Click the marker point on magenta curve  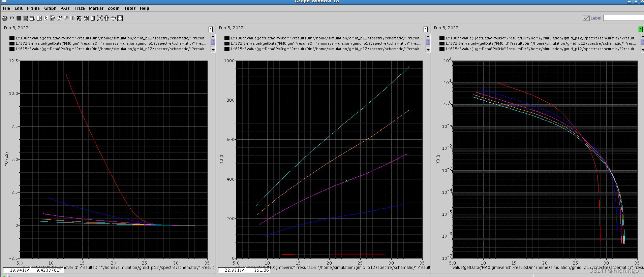[347, 181]
